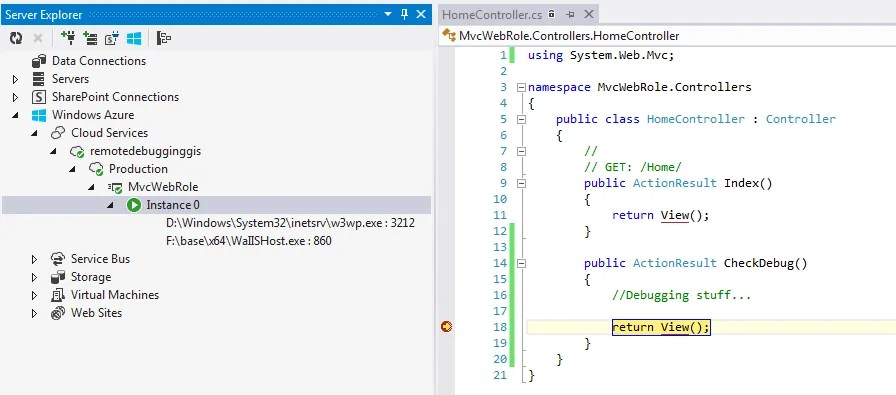Click the 'CheckDebug()' method name
This screenshot has width=896, height=395.
pos(766,263)
